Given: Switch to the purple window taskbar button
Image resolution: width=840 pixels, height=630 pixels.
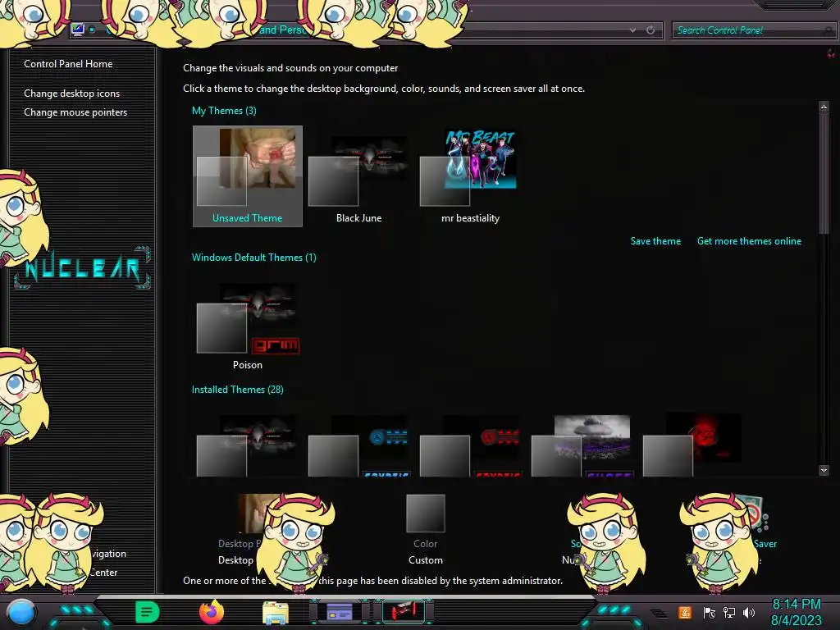Looking at the screenshot, I should point(339,611).
